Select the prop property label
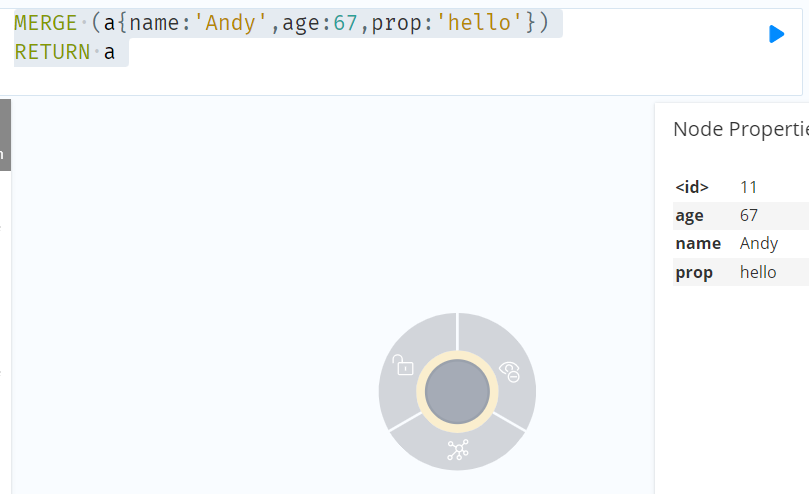Screen dimensions: 809x494 click(694, 273)
